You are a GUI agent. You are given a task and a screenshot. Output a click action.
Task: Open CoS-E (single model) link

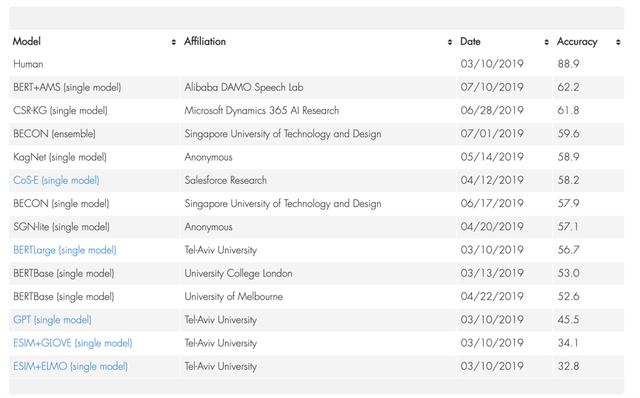coord(56,180)
